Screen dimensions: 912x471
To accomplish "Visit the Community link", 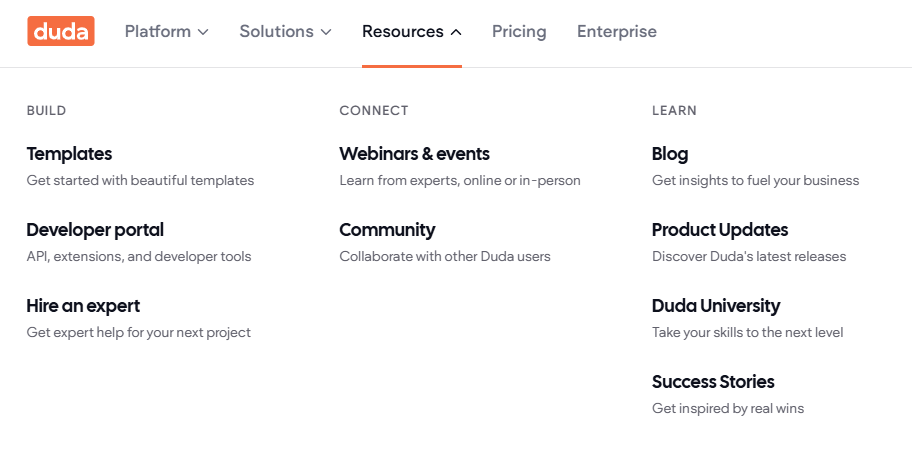I will 387,230.
